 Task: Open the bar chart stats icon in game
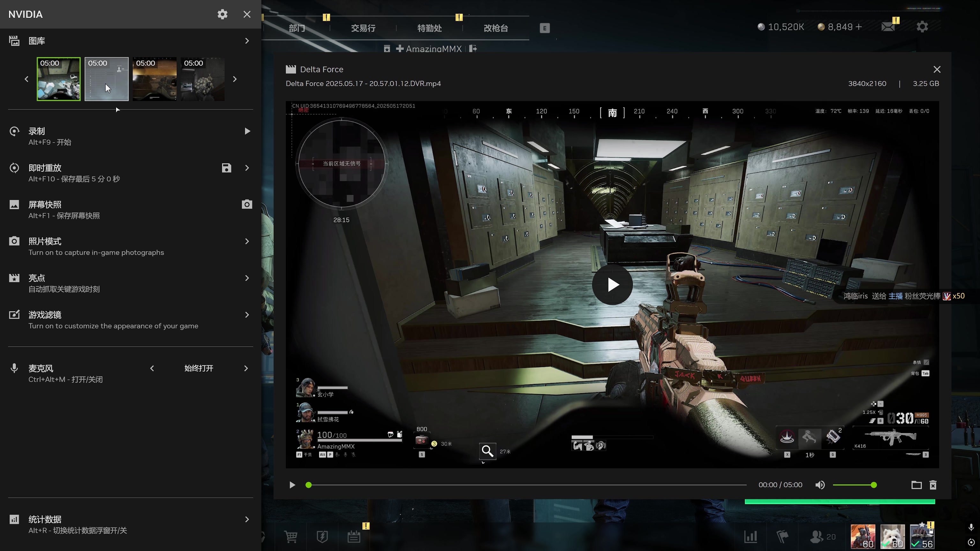[751, 537]
